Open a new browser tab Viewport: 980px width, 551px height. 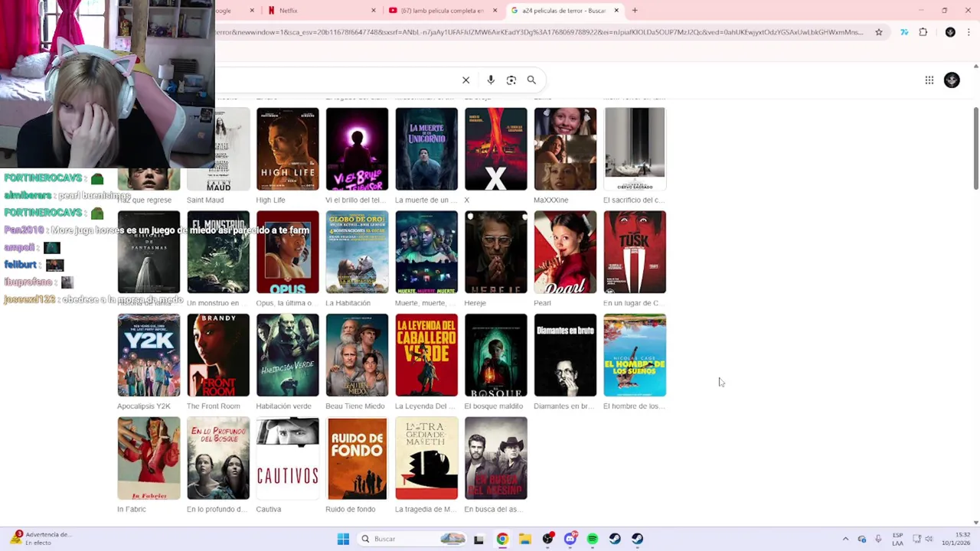click(x=635, y=11)
